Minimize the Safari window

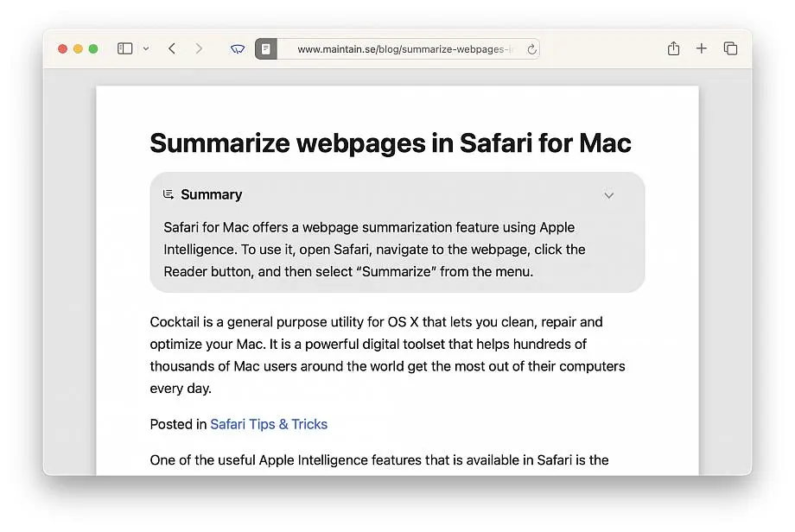tap(78, 48)
